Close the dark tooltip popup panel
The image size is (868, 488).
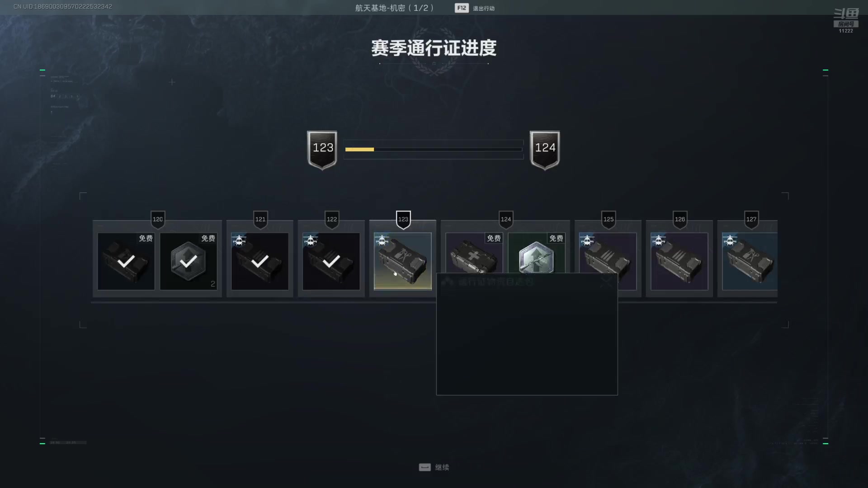tap(606, 282)
